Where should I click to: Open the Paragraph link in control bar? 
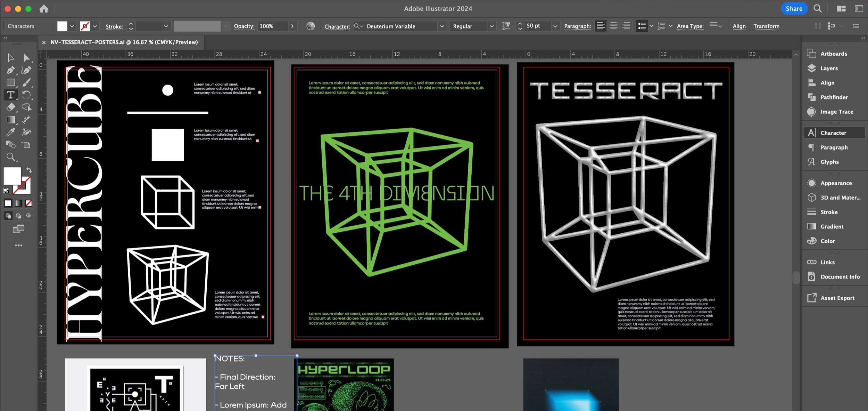point(577,26)
